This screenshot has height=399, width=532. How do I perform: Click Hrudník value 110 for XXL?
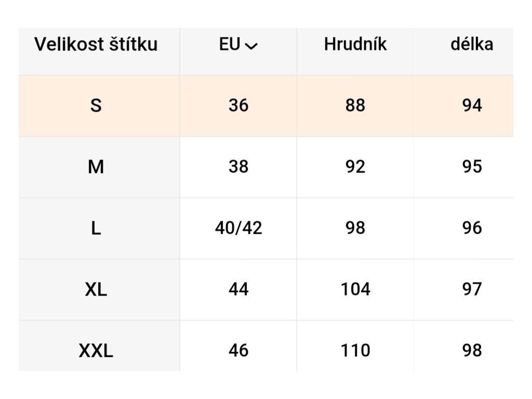click(355, 351)
